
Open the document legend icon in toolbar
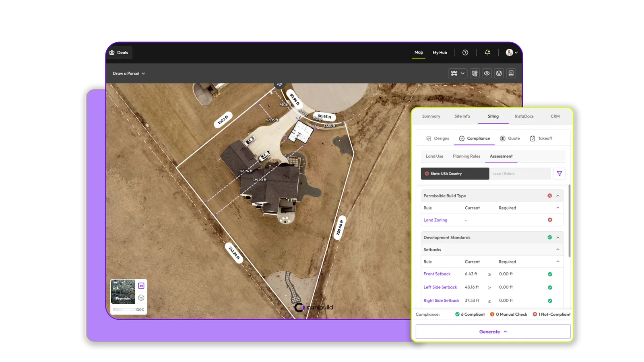(511, 74)
